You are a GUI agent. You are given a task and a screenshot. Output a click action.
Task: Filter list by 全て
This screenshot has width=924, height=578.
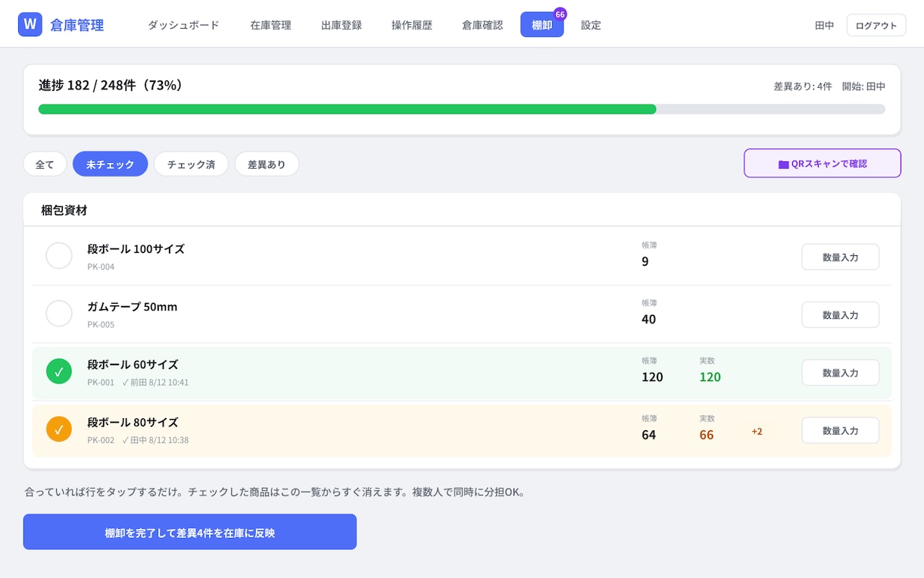pyautogui.click(x=45, y=164)
